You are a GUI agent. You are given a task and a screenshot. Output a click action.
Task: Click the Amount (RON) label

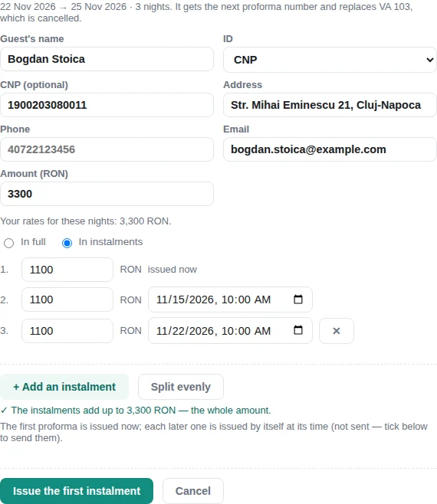click(x=34, y=174)
